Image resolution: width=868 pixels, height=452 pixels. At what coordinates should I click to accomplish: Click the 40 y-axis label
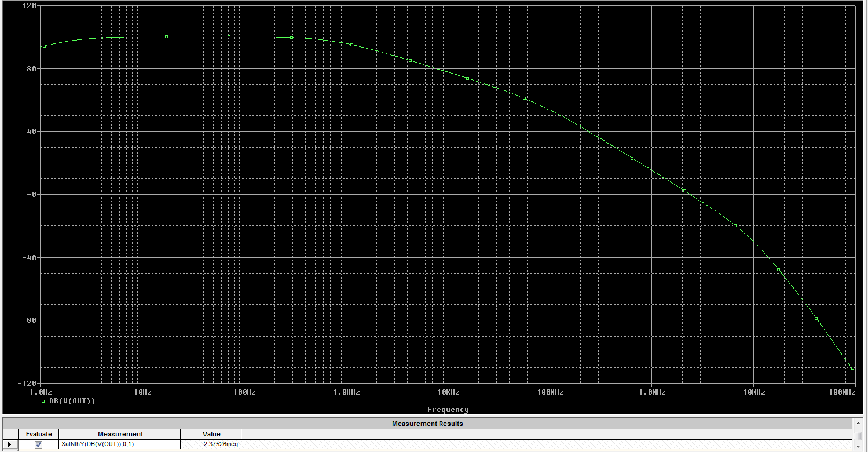[x=32, y=132]
